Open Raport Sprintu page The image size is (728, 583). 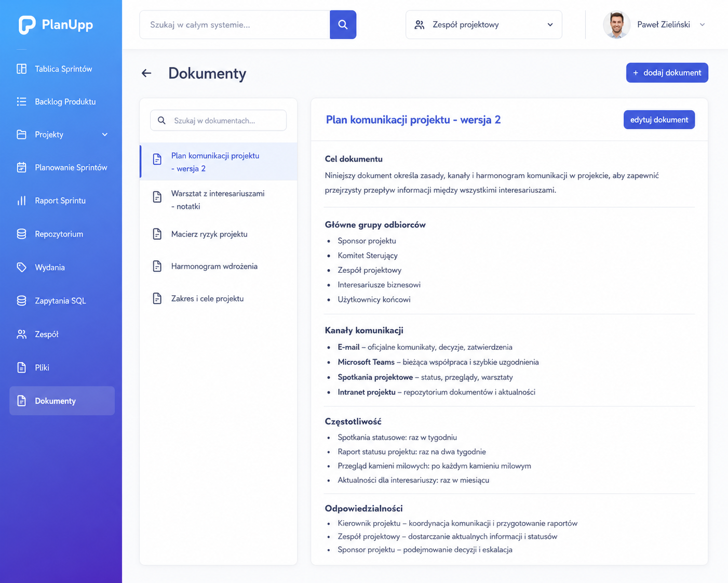click(x=62, y=201)
